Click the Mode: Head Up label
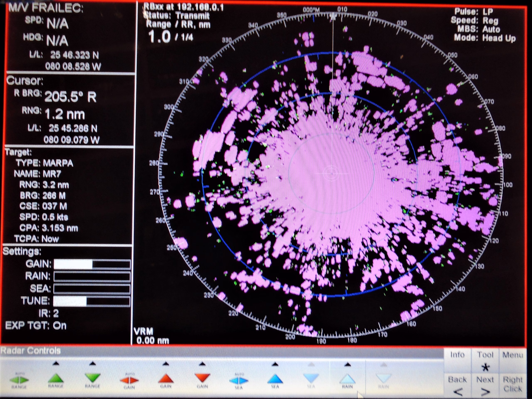The width and height of the screenshot is (532, 399). (485, 38)
